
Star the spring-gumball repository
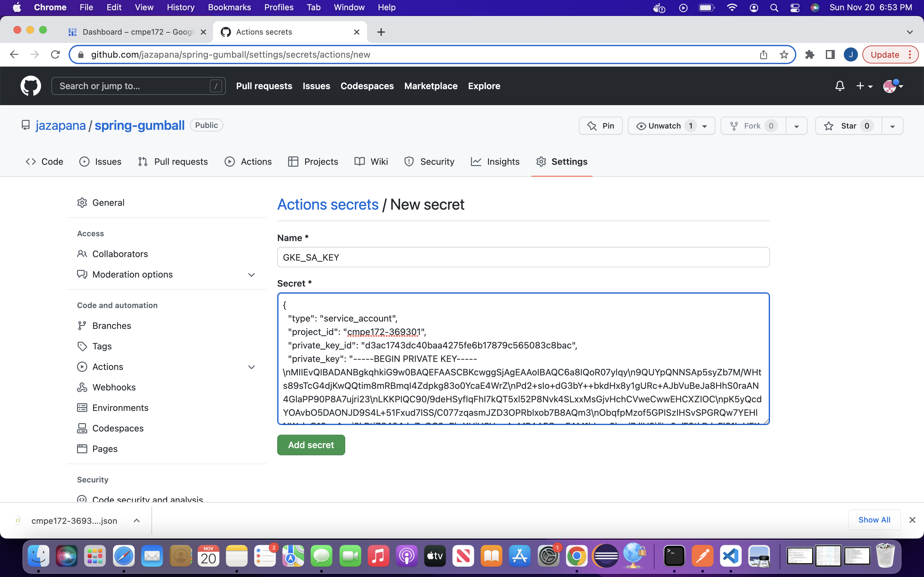(x=848, y=126)
